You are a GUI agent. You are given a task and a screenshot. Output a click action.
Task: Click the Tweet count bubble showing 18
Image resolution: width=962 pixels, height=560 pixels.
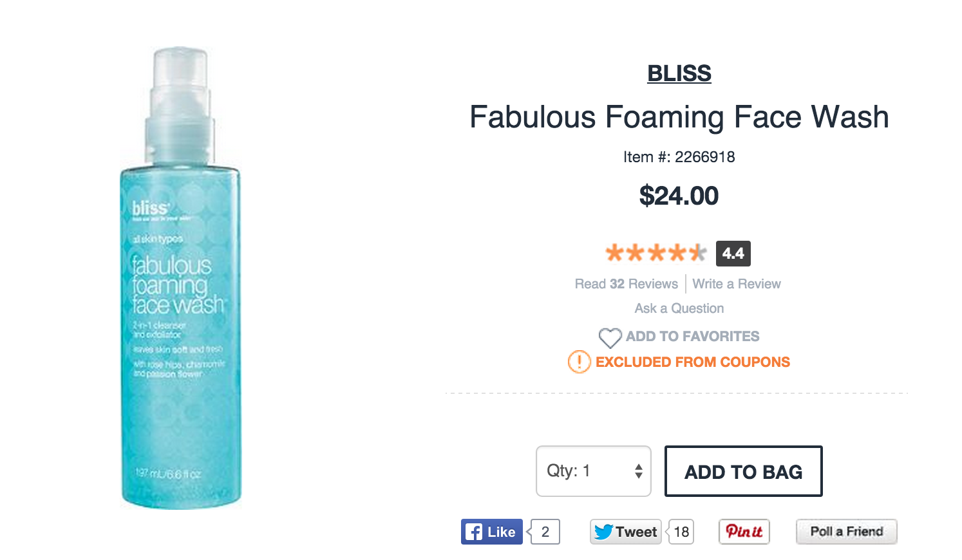pos(681,532)
